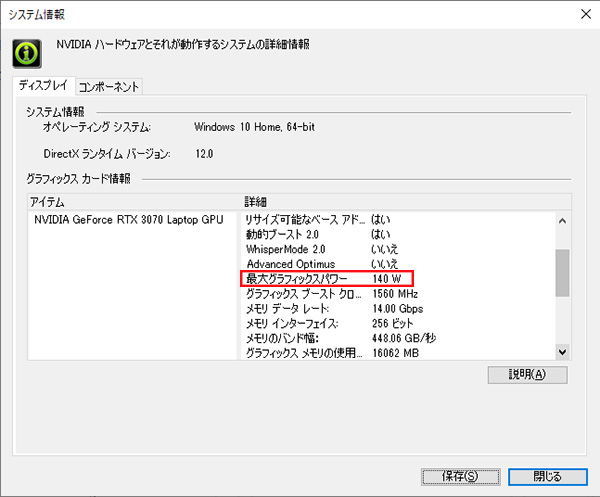Select the メモリのバンド幅 row

pos(341,338)
